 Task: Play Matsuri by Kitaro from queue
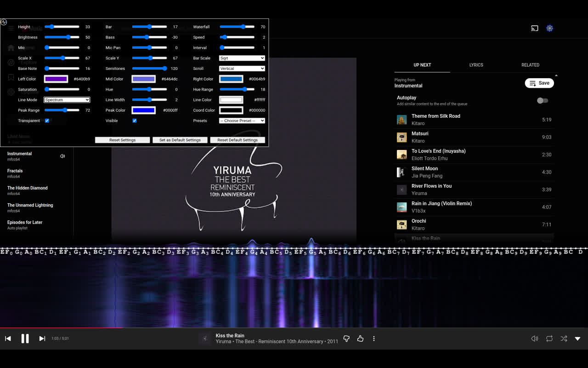click(x=474, y=137)
